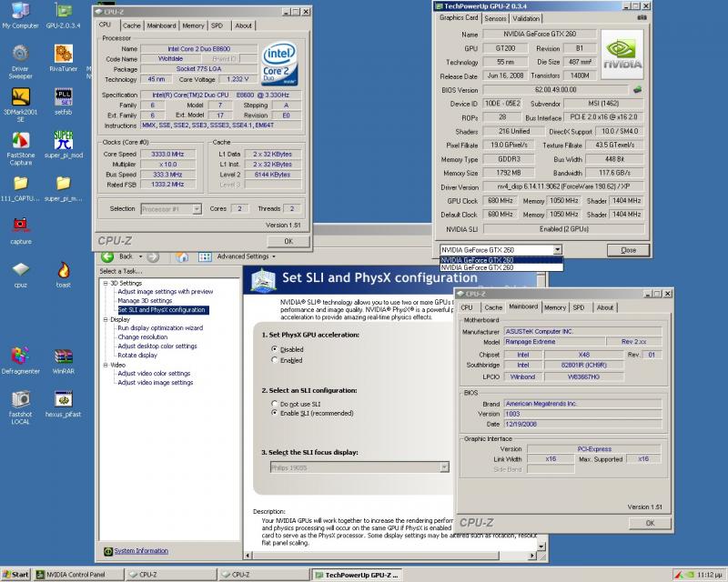Open Cache tab in the CPU-Z Processor window

pyautogui.click(x=131, y=26)
